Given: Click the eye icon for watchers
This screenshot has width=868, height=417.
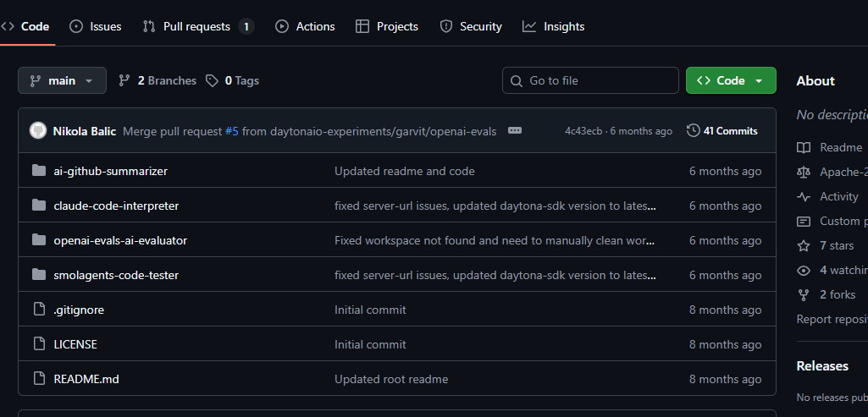Looking at the screenshot, I should [804, 271].
